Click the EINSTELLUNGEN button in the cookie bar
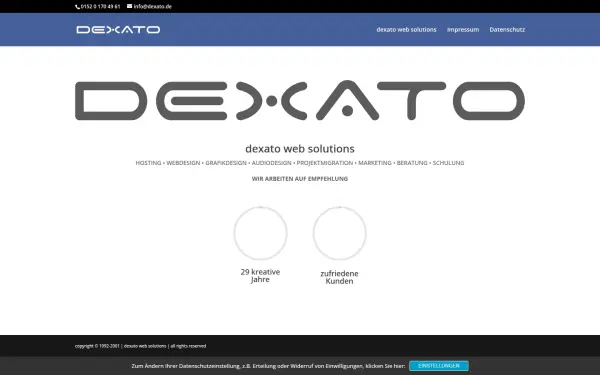Image resolution: width=600 pixels, height=375 pixels. pos(439,366)
